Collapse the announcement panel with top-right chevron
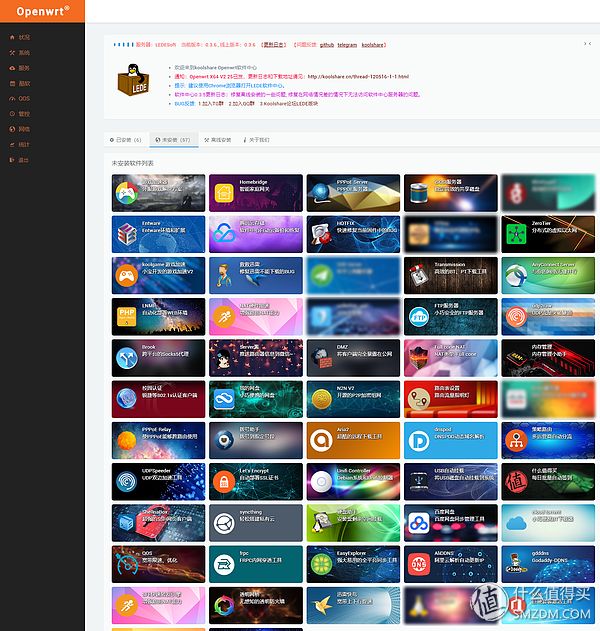 585,43
